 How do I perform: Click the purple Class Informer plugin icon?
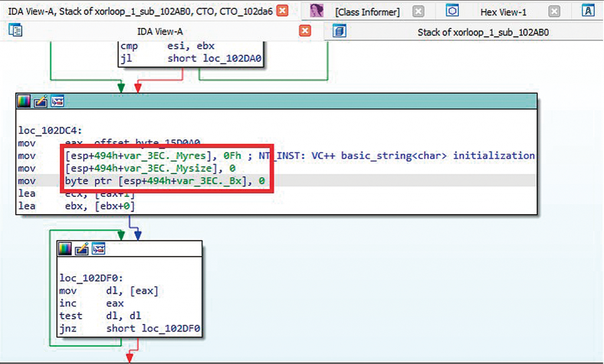point(317,10)
